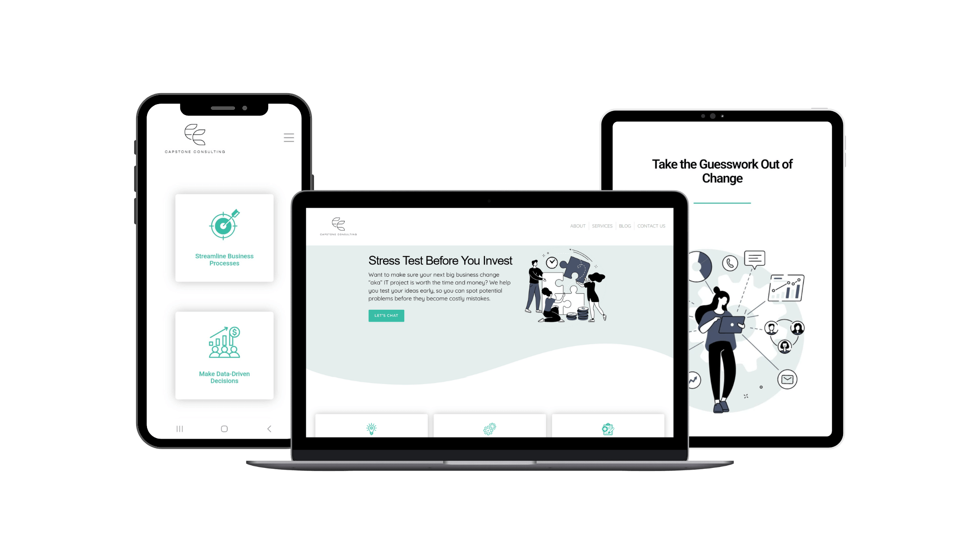Image resolution: width=980 pixels, height=551 pixels.
Task: Click the LET'S CHAT button
Action: 386,316
